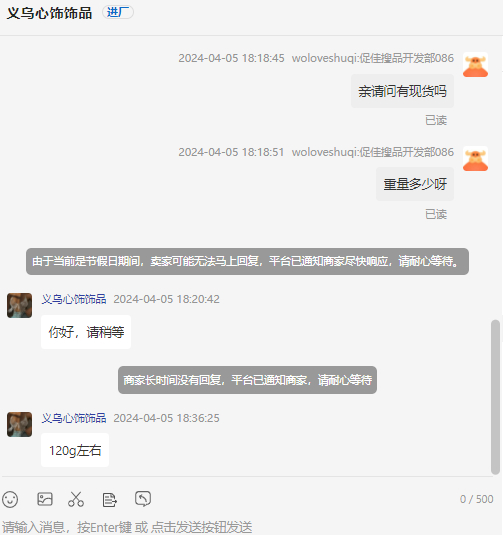
Task: Open the 义乌心饰饰品 shop title
Action: pyautogui.click(x=49, y=13)
